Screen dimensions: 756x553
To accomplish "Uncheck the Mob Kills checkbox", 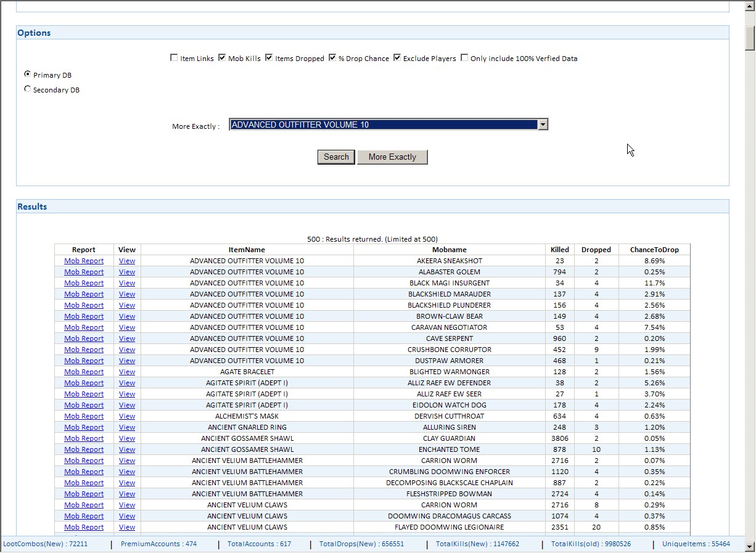I will 222,58.
